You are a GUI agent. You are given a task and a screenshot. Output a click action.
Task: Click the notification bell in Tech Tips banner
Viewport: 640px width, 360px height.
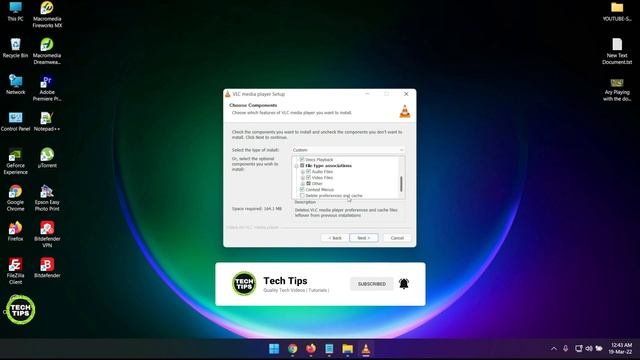404,283
